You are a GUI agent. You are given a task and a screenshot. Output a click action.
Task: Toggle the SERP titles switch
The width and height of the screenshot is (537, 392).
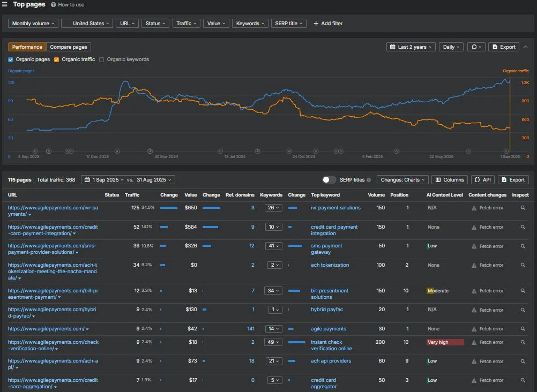[x=329, y=180]
